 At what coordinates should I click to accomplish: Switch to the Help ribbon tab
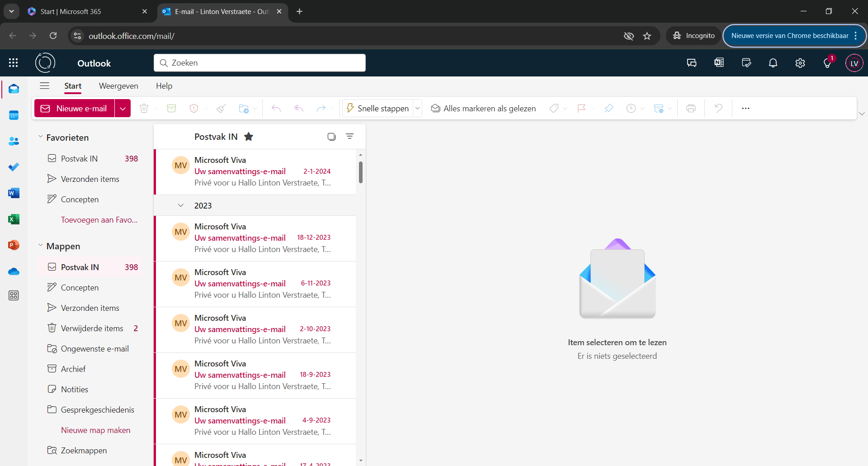point(164,86)
